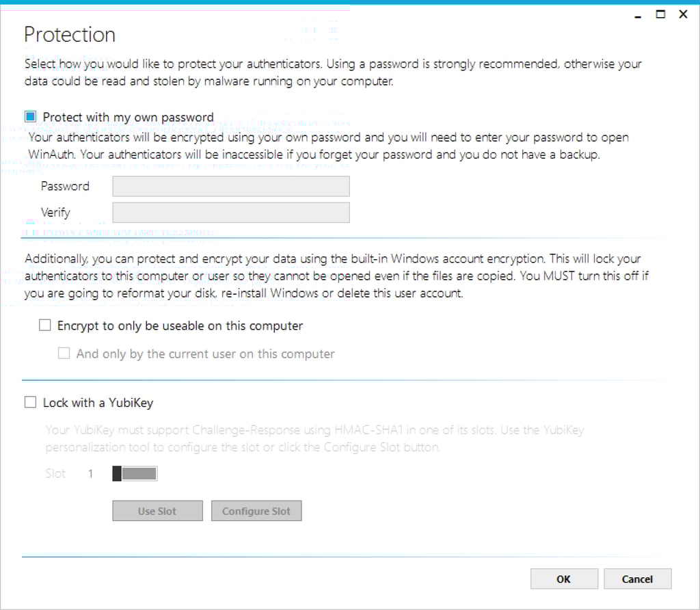The height and width of the screenshot is (610, 700).
Task: Click the Slot label in the YubiKey section
Action: click(55, 473)
